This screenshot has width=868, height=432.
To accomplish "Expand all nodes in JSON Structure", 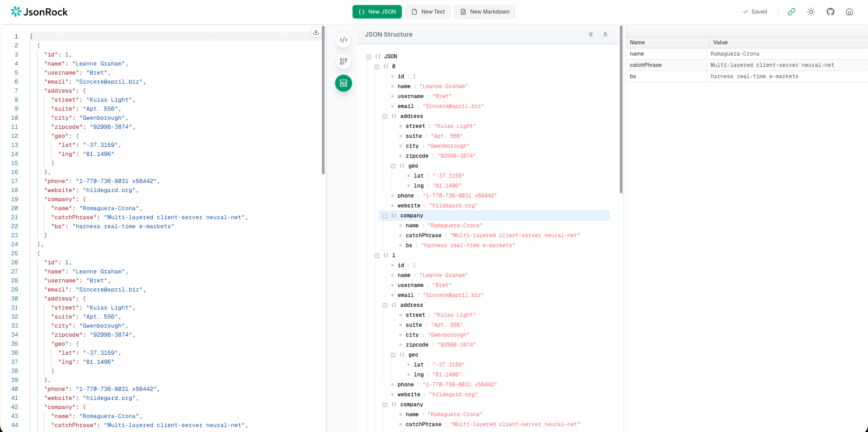I will pyautogui.click(x=590, y=34).
